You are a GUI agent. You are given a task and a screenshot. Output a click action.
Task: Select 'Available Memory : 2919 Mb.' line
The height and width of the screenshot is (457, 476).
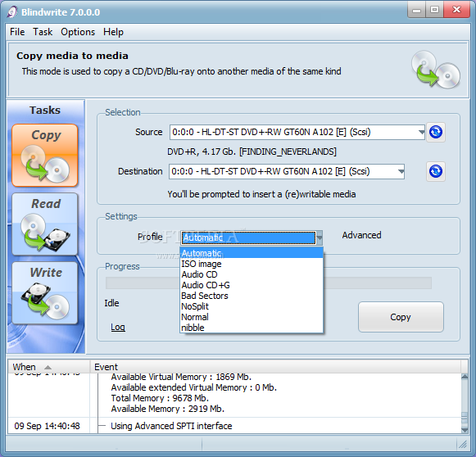click(x=168, y=409)
